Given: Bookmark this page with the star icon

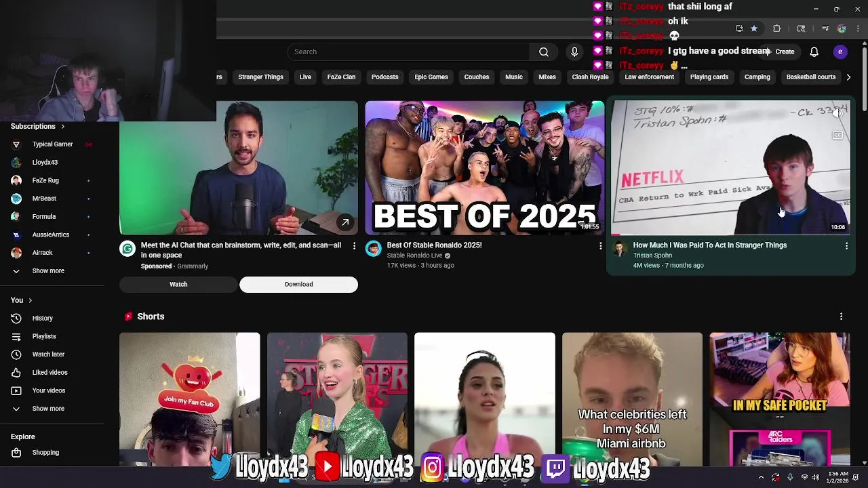Looking at the screenshot, I should (754, 28).
